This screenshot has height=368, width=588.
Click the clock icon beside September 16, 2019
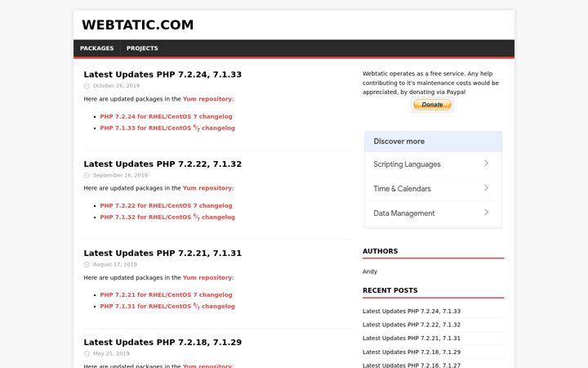[87, 175]
